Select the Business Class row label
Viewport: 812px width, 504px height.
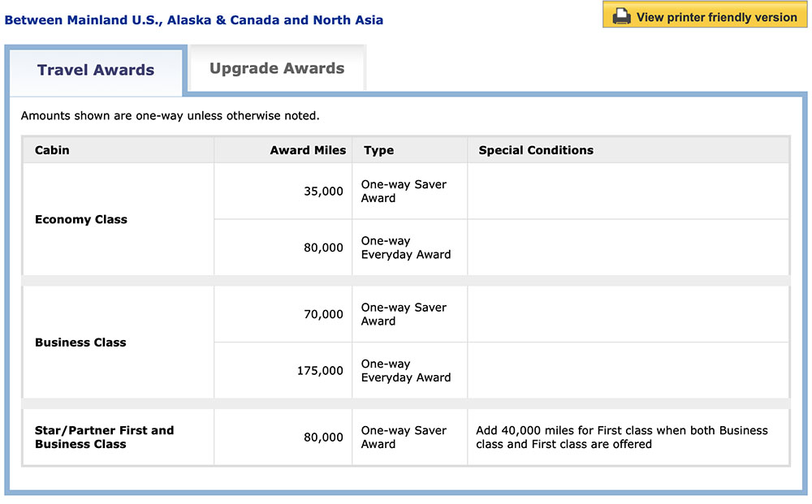(x=80, y=342)
